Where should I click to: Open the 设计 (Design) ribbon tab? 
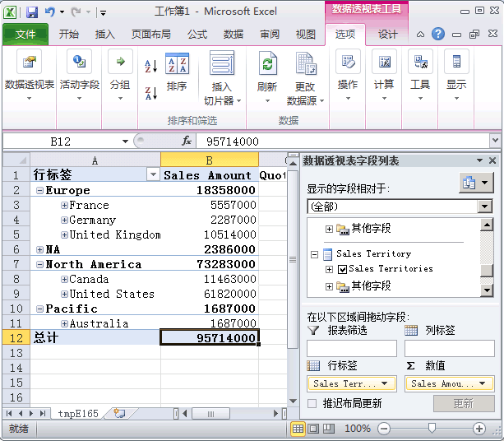[387, 34]
